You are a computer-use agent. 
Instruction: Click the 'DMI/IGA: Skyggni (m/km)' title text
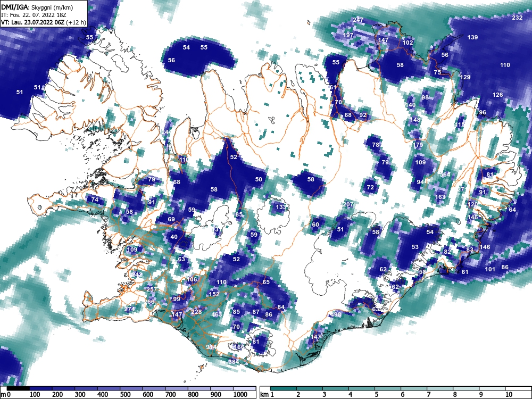click(x=37, y=7)
